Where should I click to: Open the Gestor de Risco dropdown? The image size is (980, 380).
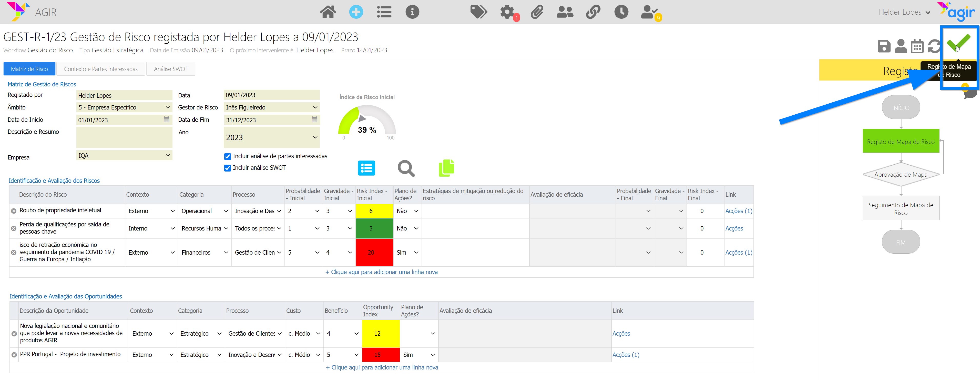[272, 107]
